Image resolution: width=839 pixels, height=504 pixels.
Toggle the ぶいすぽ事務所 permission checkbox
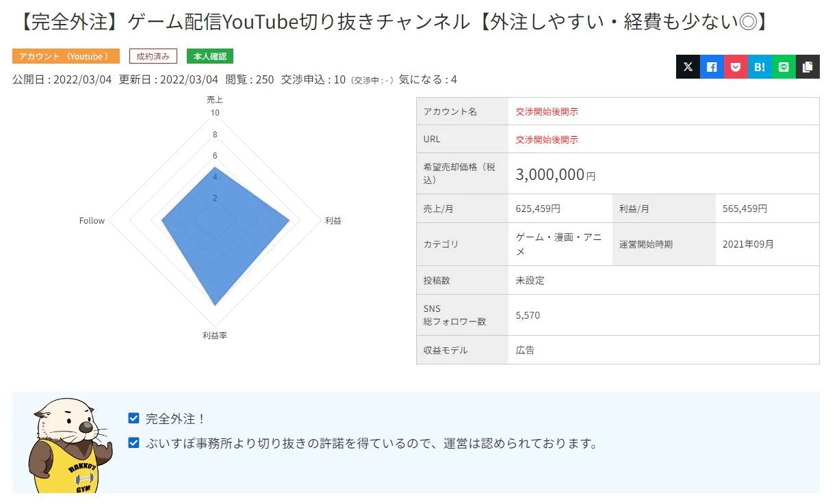pos(133,443)
